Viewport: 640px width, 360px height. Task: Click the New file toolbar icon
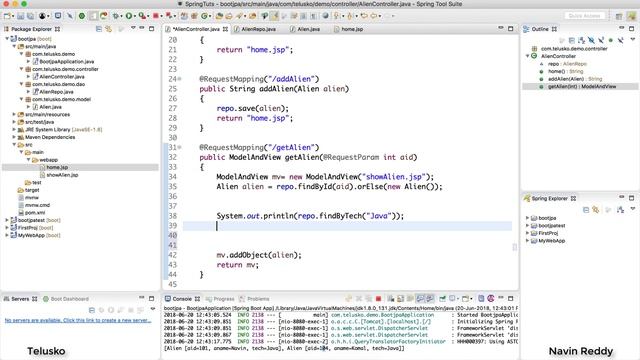pos(7,16)
